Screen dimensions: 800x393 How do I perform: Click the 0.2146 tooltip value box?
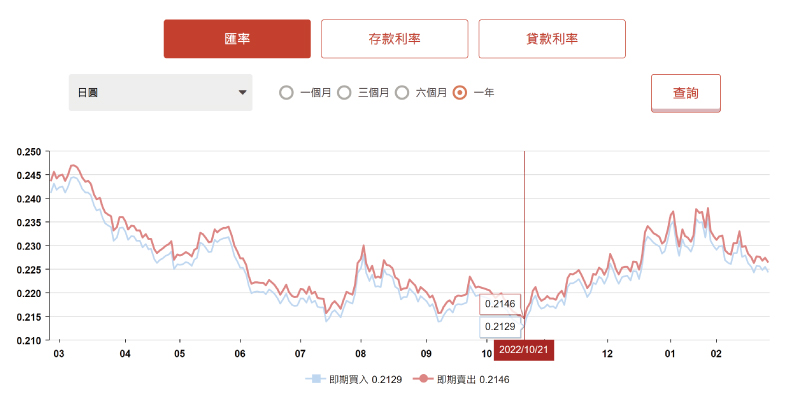click(x=500, y=304)
